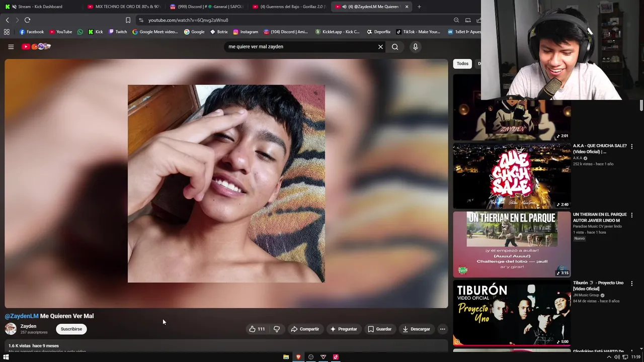This screenshot has height=362, width=644.
Task: Like the video with thumbs up
Action: point(257,329)
